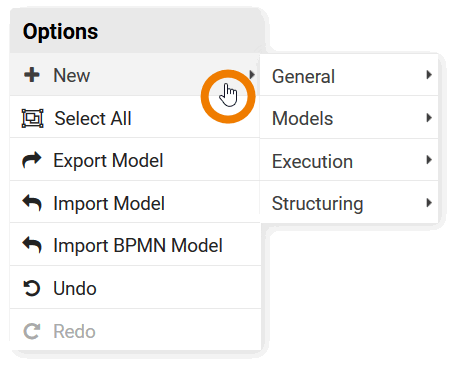Expand the Models submenu arrow
Image resolution: width=455 pixels, height=369 pixels.
click(x=429, y=118)
